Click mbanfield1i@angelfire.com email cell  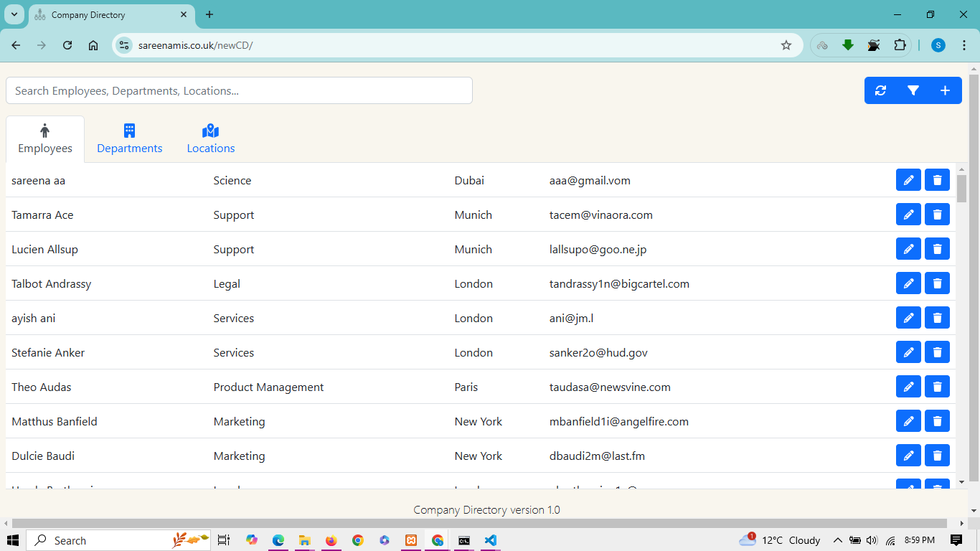[619, 421]
